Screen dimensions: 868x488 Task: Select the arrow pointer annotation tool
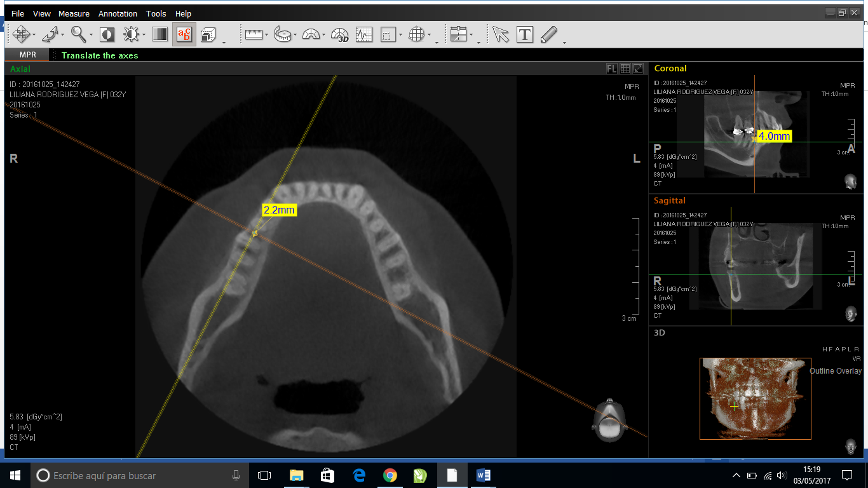pos(501,35)
